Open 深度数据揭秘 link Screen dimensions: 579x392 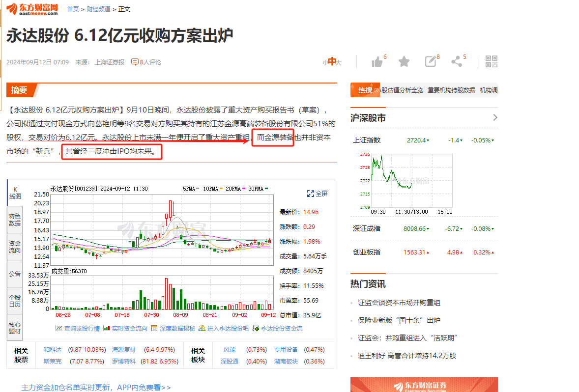click(177, 329)
